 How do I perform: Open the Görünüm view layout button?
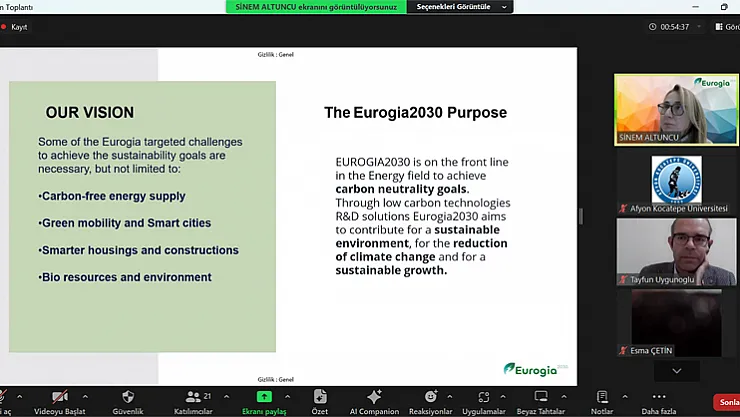(727, 27)
